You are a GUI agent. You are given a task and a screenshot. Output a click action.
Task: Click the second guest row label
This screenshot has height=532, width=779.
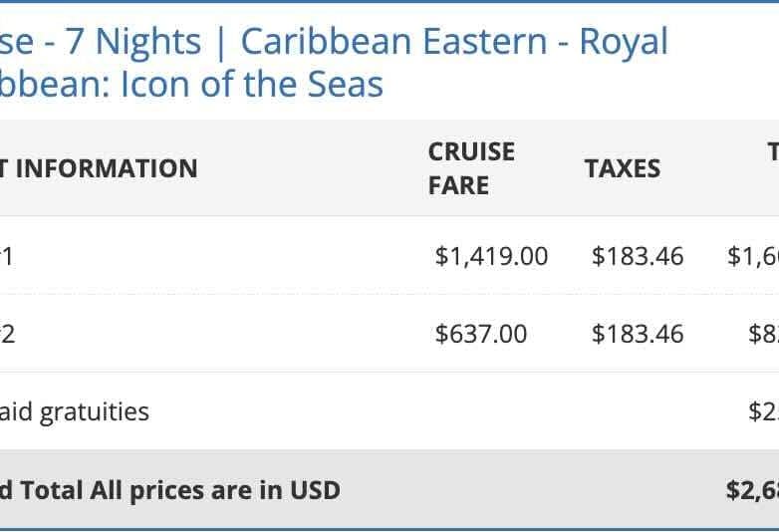tap(7, 334)
